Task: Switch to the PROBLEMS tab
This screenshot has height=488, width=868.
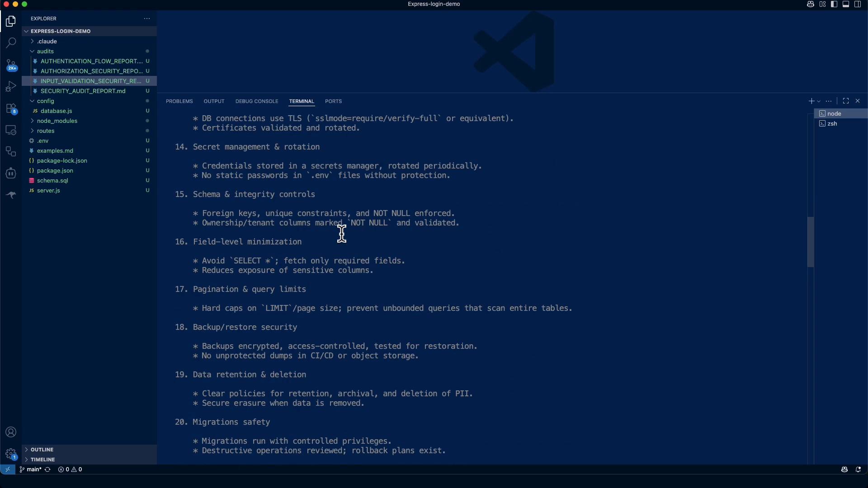Action: tap(179, 101)
